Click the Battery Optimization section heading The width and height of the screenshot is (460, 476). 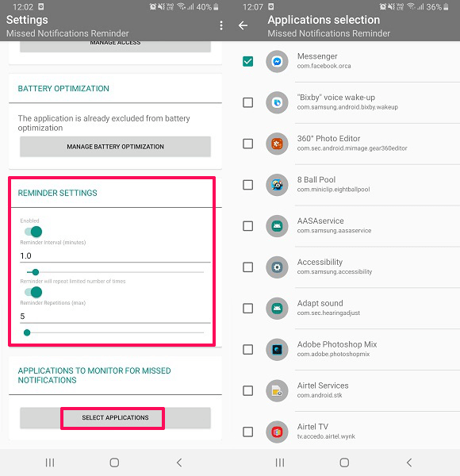click(x=63, y=89)
